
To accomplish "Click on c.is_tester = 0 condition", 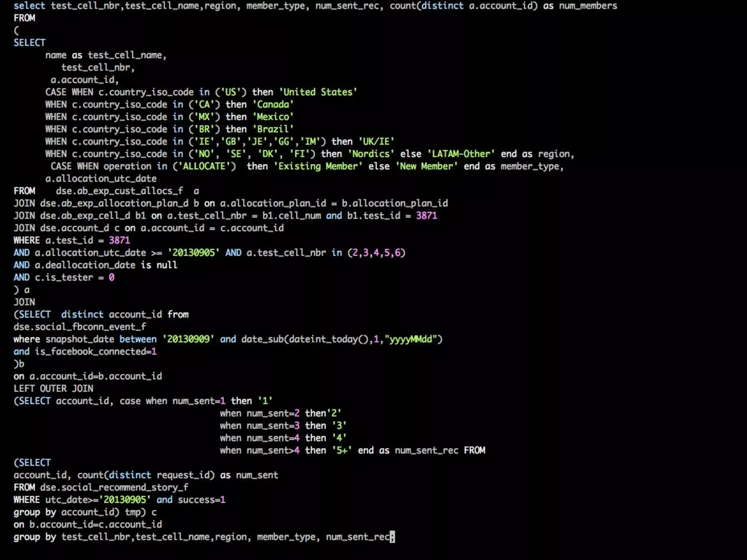I will (74, 277).
